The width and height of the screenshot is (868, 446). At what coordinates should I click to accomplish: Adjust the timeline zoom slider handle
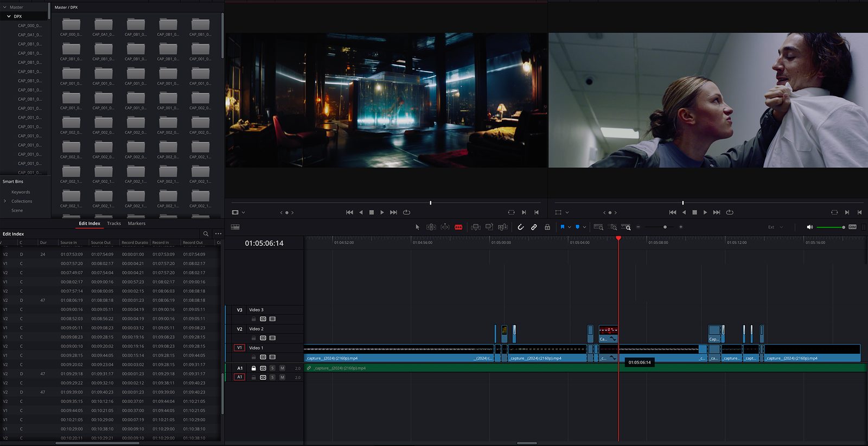665,227
